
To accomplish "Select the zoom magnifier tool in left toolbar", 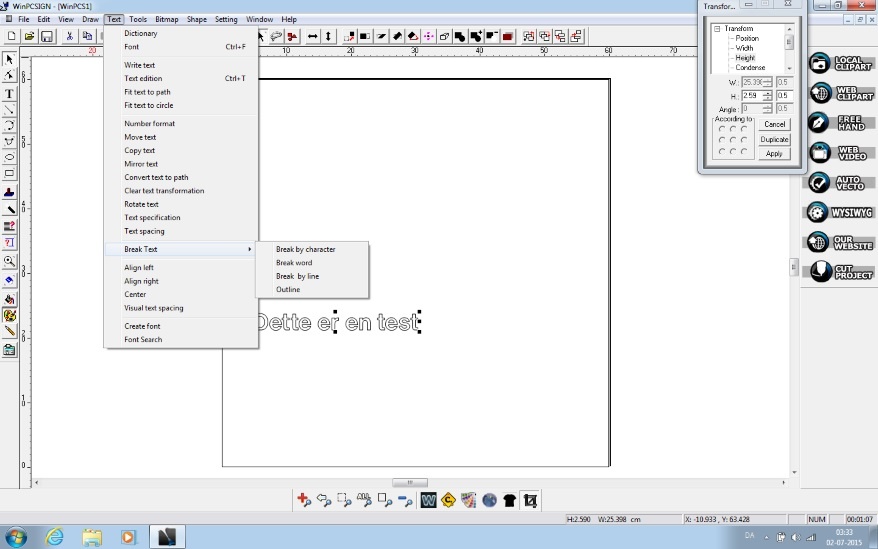I will [9, 261].
